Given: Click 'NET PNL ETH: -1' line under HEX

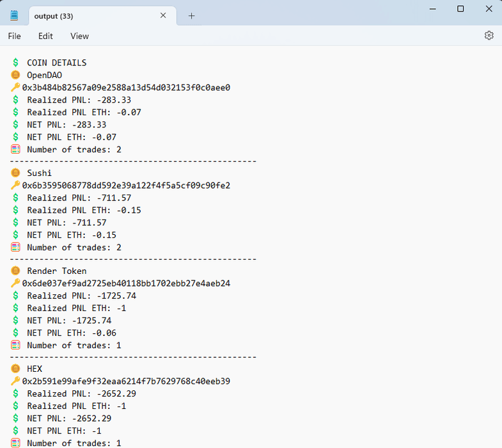Looking at the screenshot, I should [64, 431].
